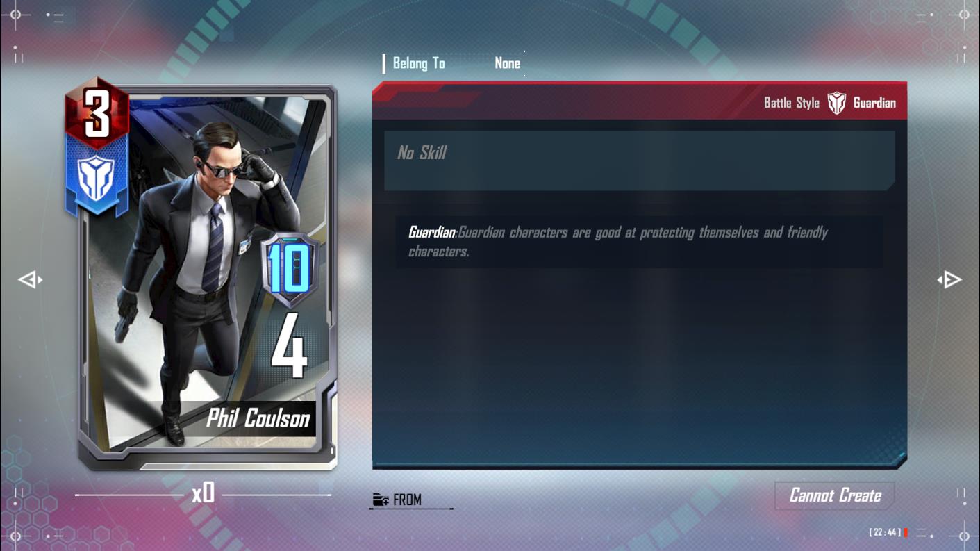This screenshot has width=980, height=551.
Task: Click the top-left crosshair corner marker
Action: tap(15, 15)
